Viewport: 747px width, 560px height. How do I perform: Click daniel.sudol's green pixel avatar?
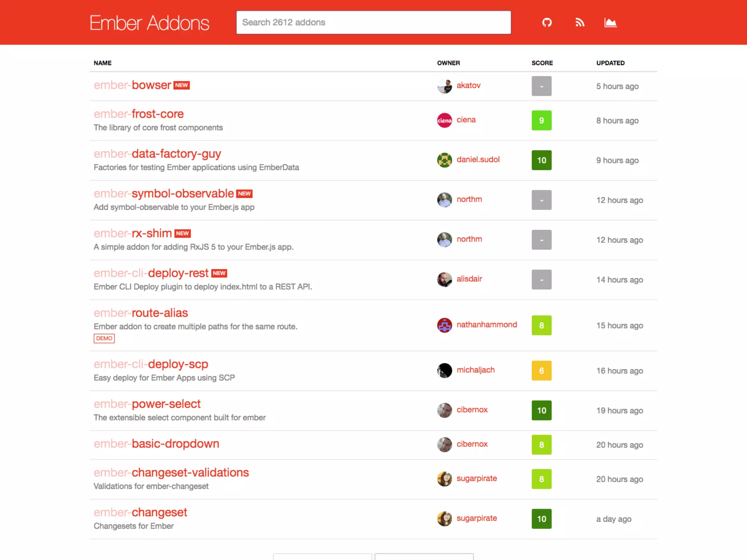tap(444, 160)
